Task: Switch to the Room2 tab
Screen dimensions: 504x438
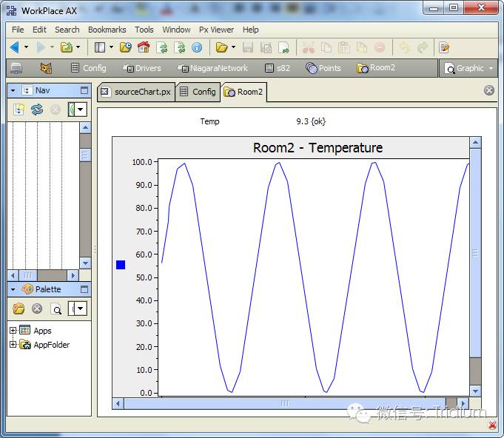Action: click(x=243, y=92)
